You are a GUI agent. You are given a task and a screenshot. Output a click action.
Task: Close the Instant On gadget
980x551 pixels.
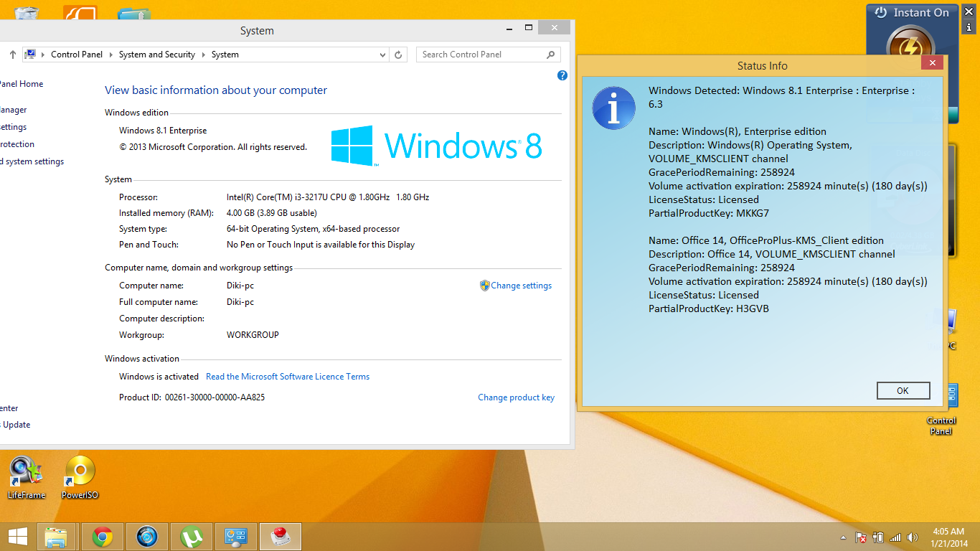point(969,11)
